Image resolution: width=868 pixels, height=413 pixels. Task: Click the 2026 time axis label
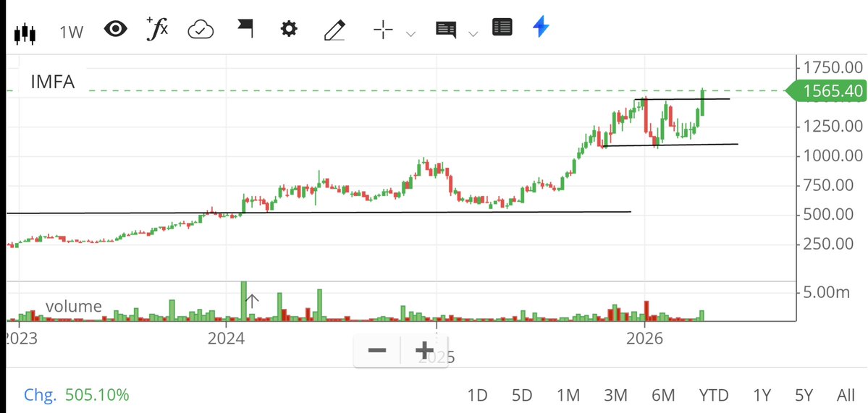644,339
